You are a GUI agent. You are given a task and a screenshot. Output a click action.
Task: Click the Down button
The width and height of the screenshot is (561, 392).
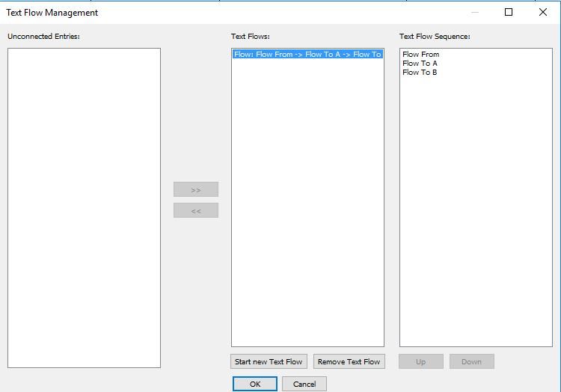(x=471, y=361)
